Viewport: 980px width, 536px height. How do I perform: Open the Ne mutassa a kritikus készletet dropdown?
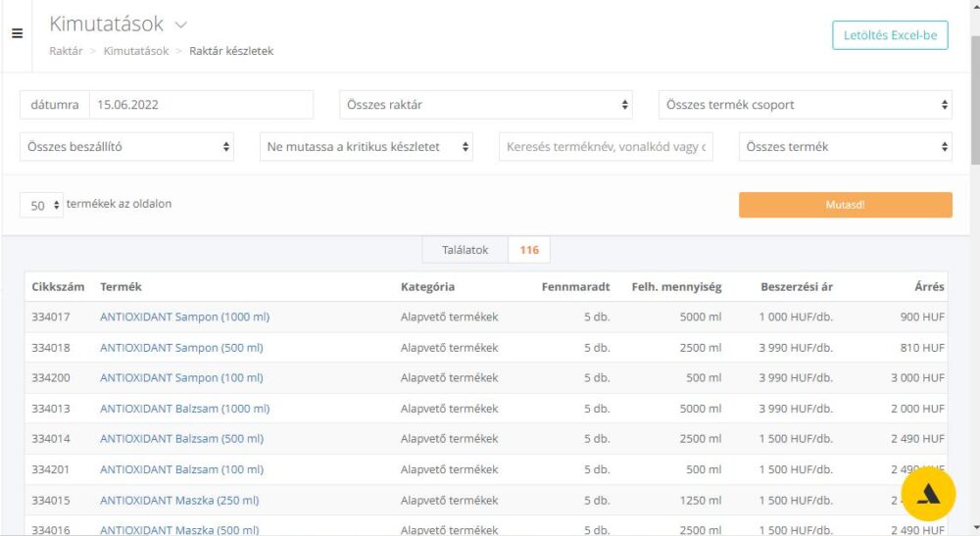tap(367, 147)
